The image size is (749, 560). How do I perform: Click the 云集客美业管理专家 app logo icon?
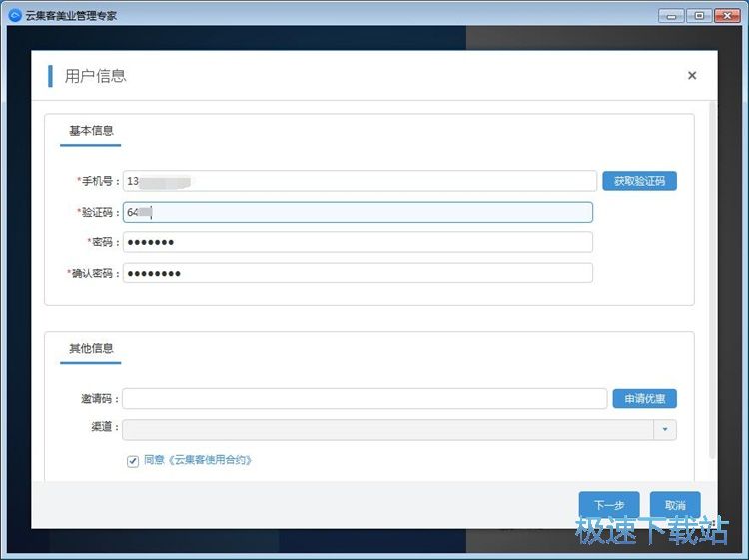click(15, 15)
